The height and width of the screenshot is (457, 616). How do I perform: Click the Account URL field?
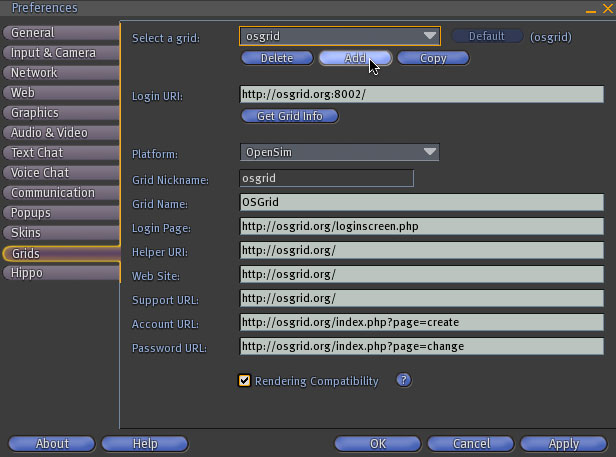point(422,322)
